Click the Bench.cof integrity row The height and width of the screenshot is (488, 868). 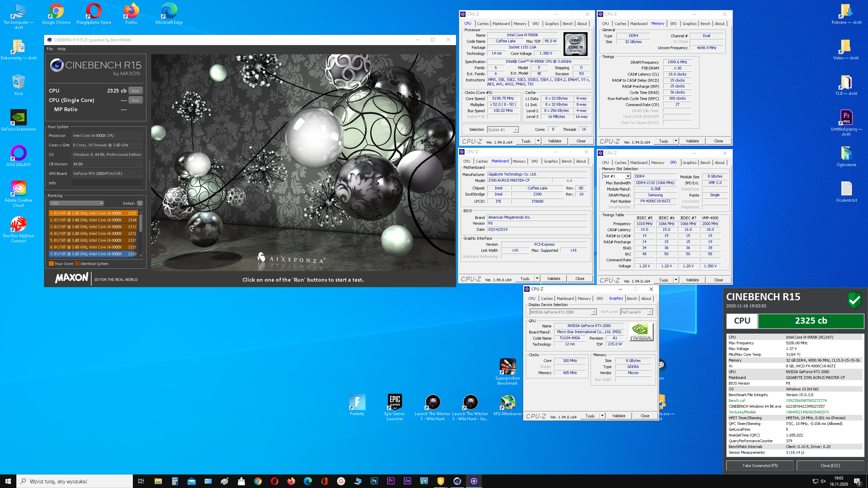pos(795,401)
